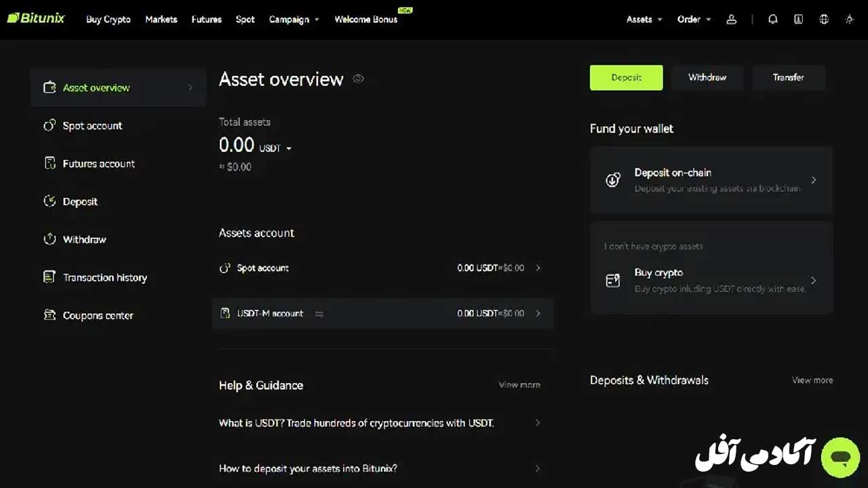Click the Withdraw sidebar icon
Viewport: 868px width, 488px height.
49,239
